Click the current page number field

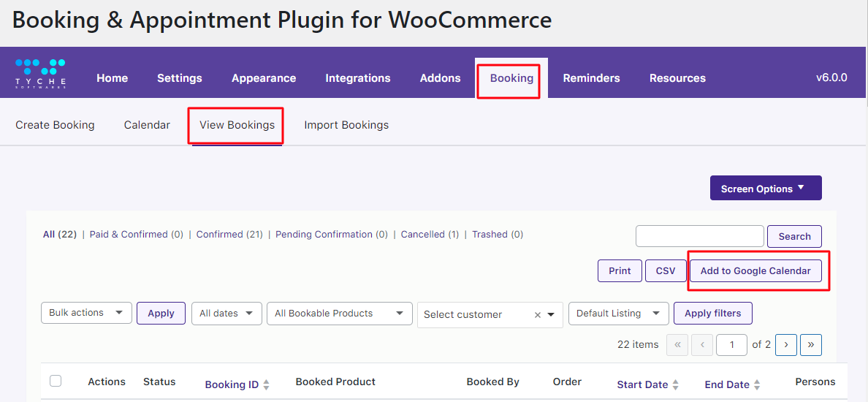(731, 344)
